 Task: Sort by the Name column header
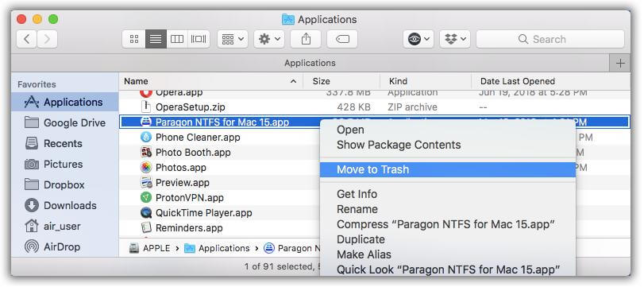210,81
